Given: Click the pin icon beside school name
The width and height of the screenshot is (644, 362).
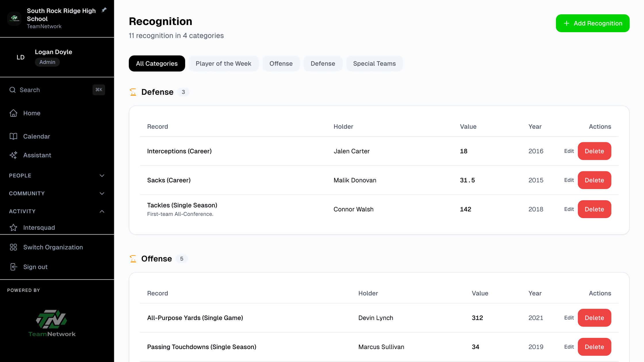Looking at the screenshot, I should [104, 10].
